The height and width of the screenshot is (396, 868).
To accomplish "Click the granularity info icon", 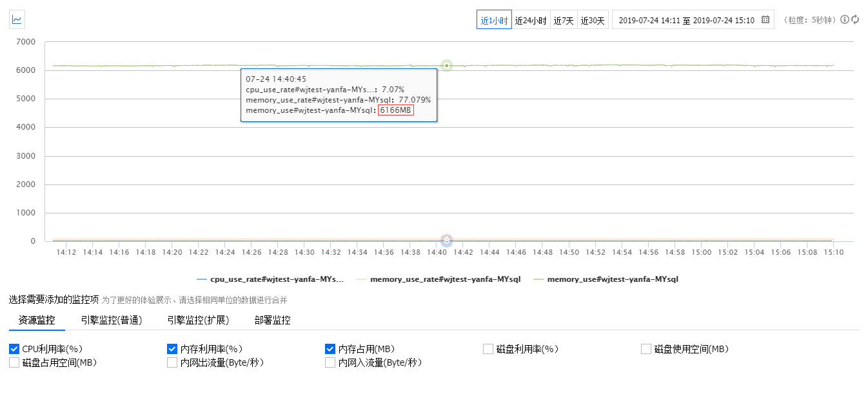I will [x=844, y=20].
